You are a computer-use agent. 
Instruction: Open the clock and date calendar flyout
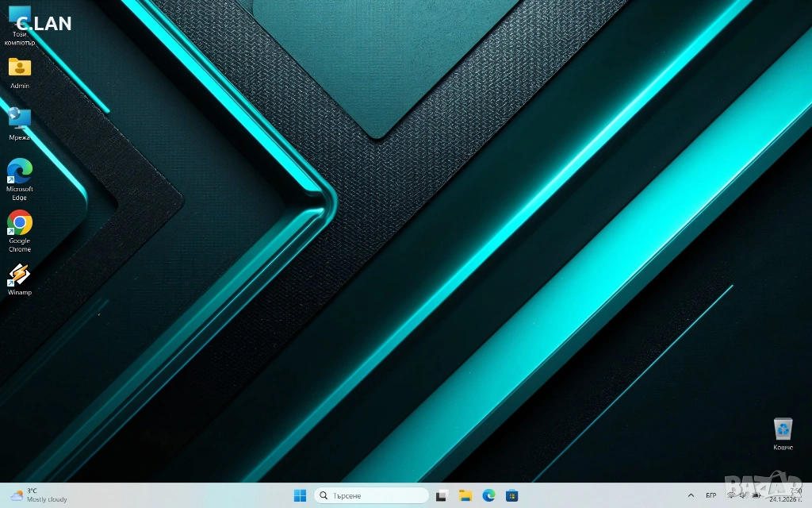[x=785, y=495]
